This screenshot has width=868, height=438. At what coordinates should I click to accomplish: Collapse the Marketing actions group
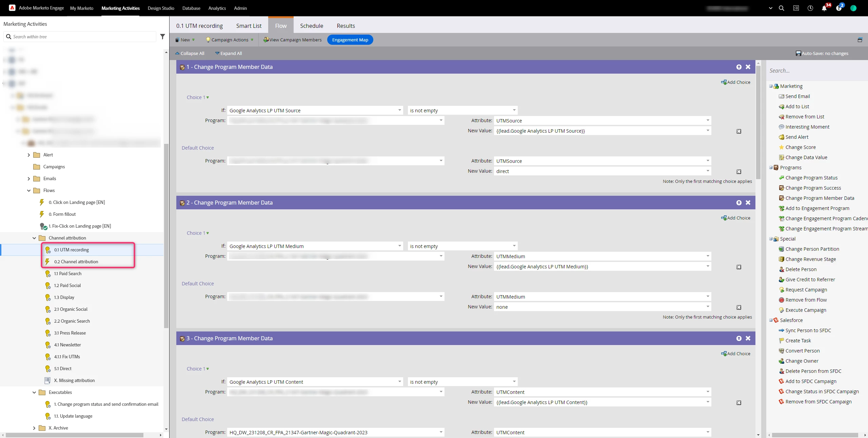pyautogui.click(x=771, y=86)
